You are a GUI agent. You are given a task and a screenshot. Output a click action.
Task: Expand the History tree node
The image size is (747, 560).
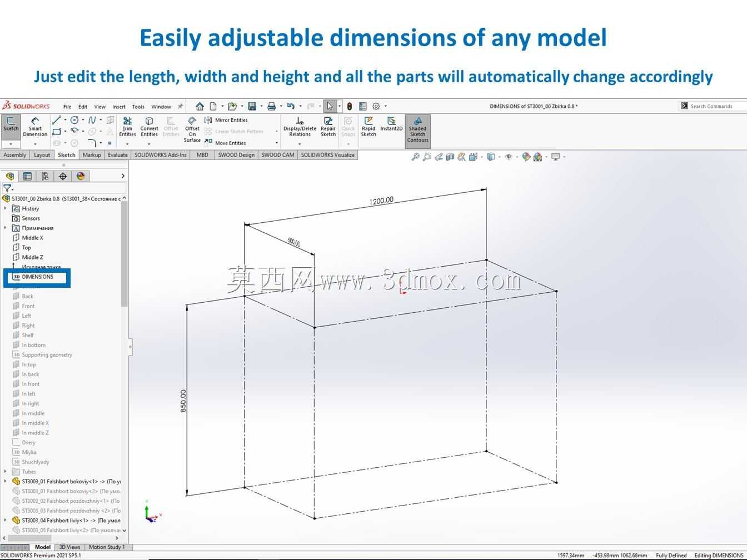click(x=6, y=208)
